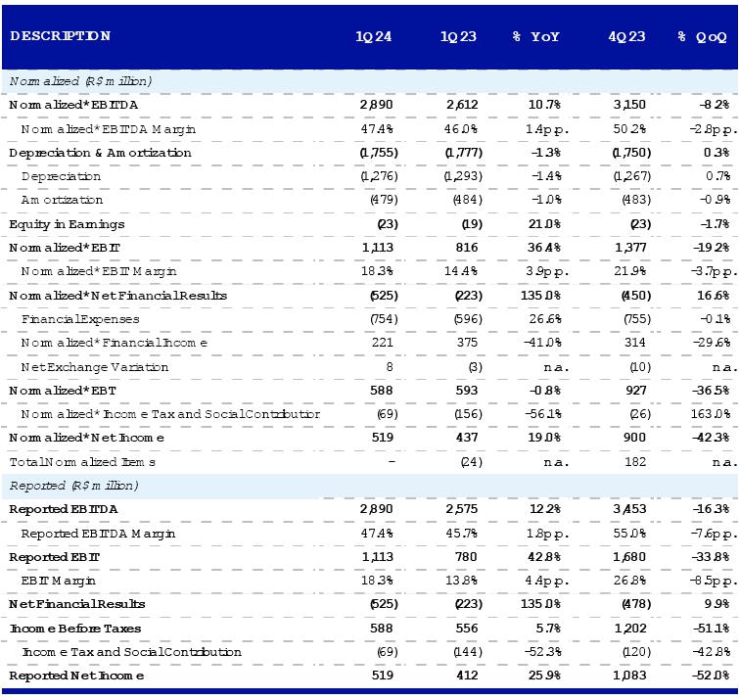Select the Net Exchange Variation row label
739x700 pixels.
pyautogui.click(x=94, y=367)
